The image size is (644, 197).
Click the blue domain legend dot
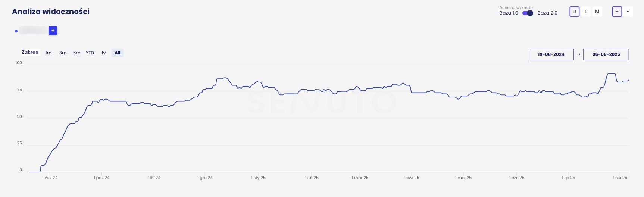[16, 31]
